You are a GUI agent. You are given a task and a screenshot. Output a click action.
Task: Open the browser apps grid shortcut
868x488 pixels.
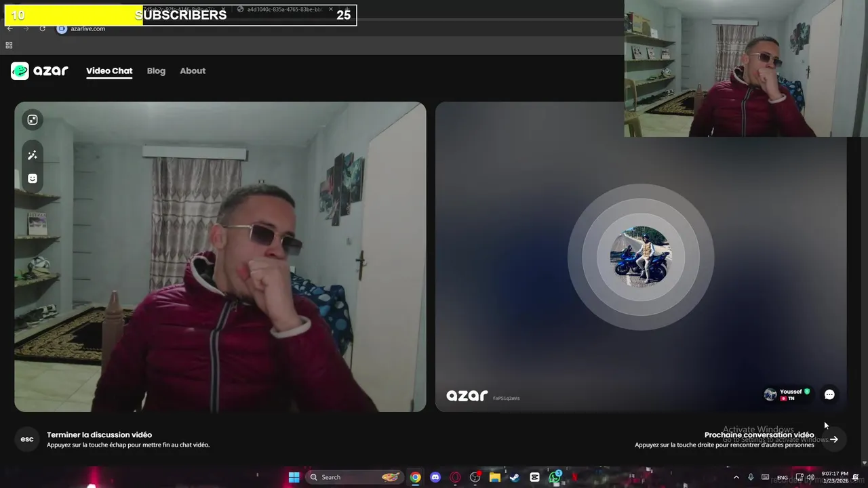click(x=9, y=45)
